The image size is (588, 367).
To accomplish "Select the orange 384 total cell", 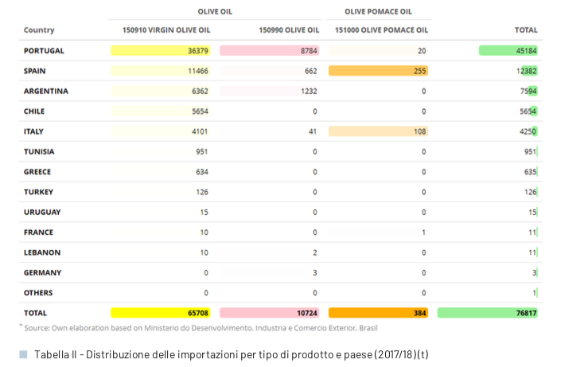I will click(378, 313).
